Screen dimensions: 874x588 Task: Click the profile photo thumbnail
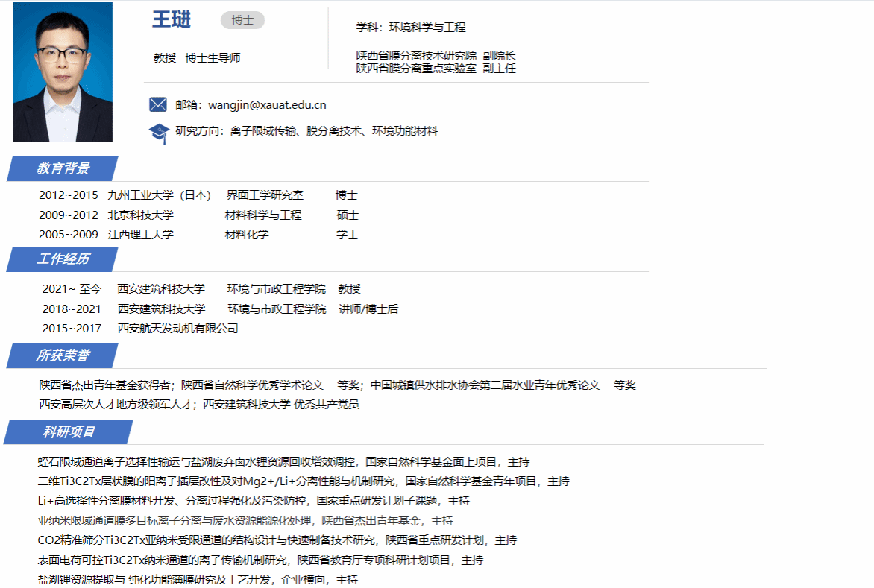[63, 72]
